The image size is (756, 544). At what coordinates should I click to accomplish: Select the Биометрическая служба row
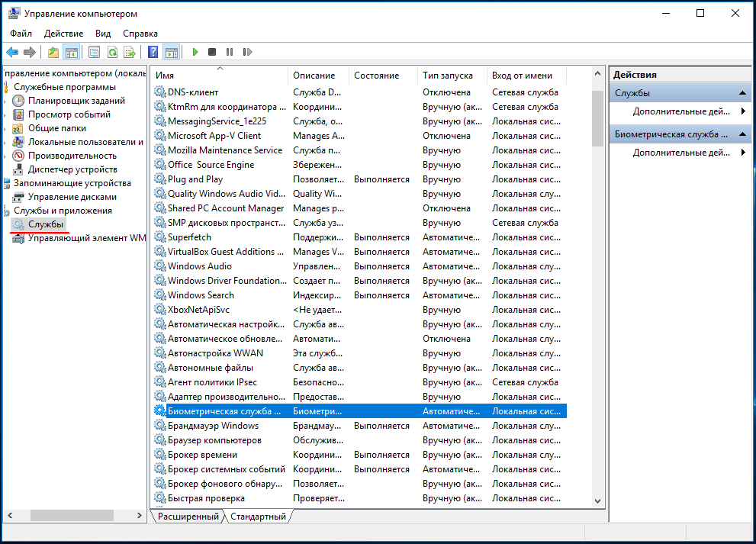pyautogui.click(x=359, y=411)
